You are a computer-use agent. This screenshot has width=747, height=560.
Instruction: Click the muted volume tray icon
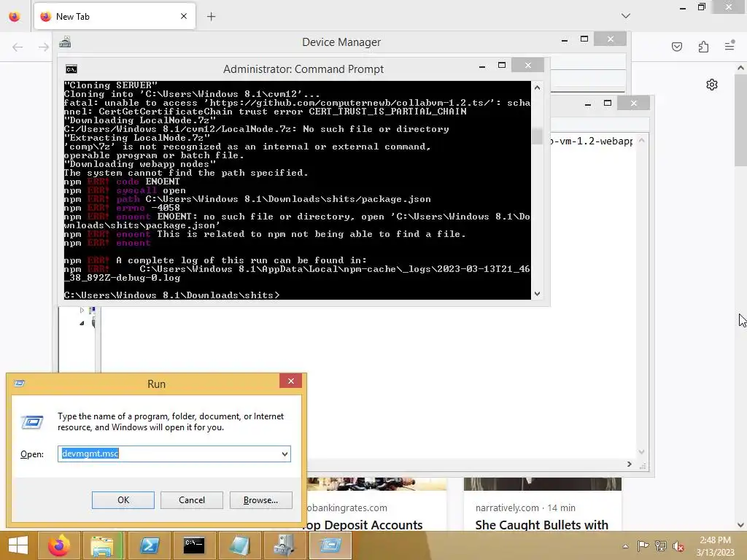[x=678, y=546]
